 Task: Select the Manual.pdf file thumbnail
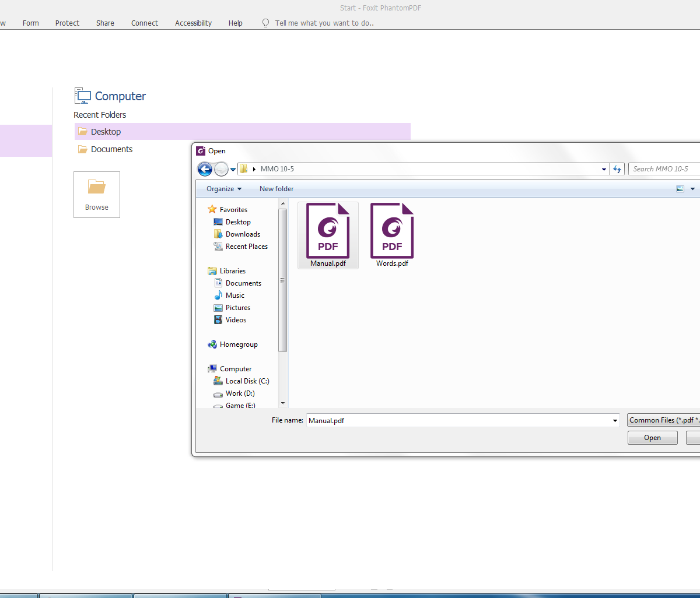(x=328, y=235)
